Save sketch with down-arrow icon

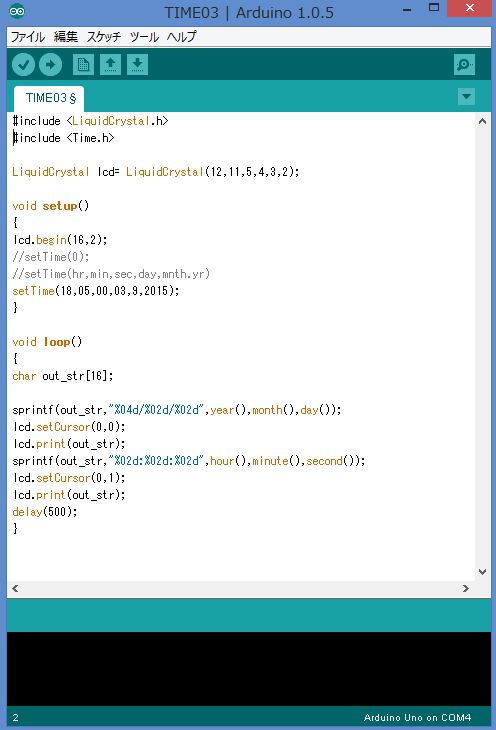pos(137,65)
